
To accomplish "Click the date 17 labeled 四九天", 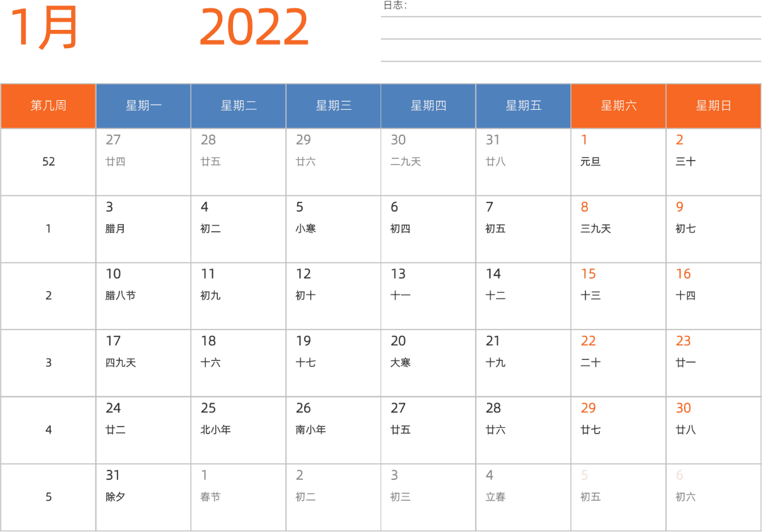I will (x=144, y=363).
